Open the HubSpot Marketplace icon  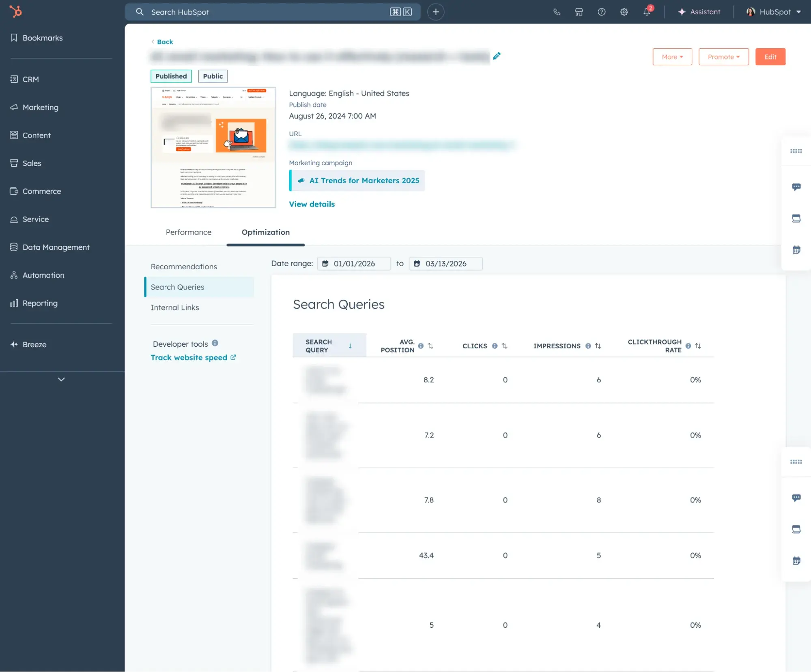(x=579, y=11)
